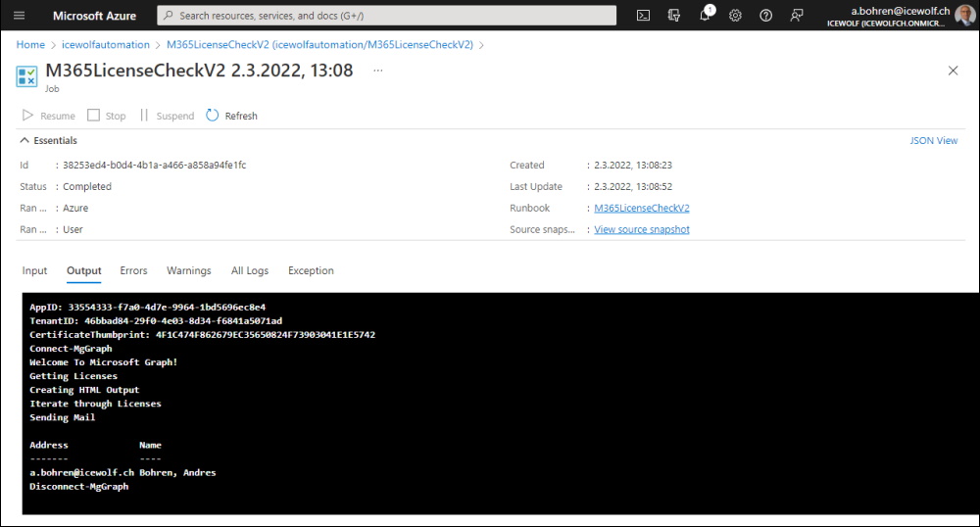Click the Microsoft Azure logo text
The height and width of the screenshot is (527, 980).
click(x=94, y=16)
